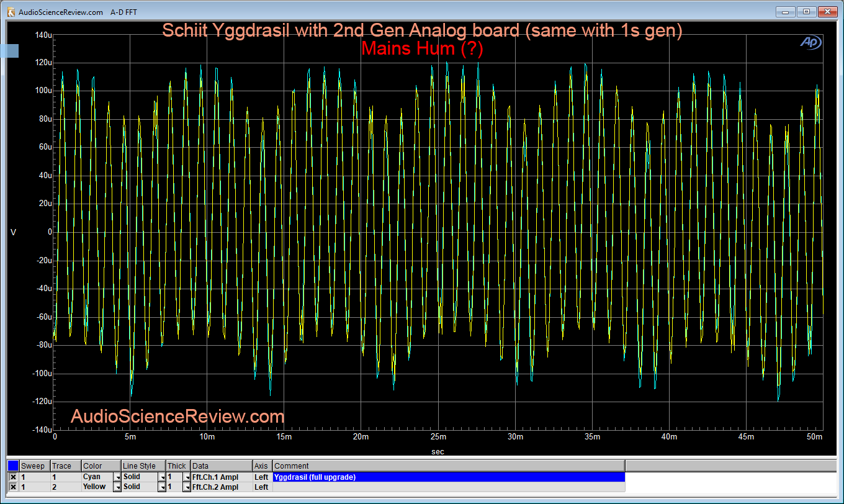Select the 'Yggdrasil (full upgrade)' comment cell
The image size is (844, 504).
(x=448, y=477)
